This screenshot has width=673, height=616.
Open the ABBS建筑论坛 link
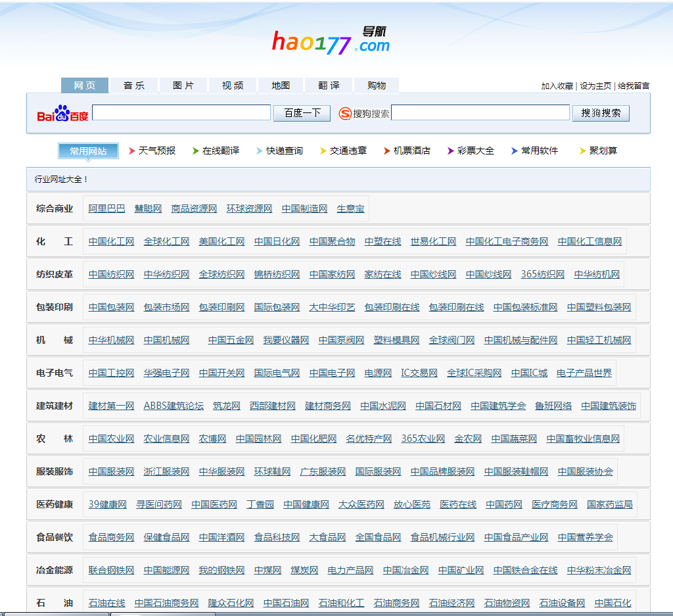pos(174,406)
